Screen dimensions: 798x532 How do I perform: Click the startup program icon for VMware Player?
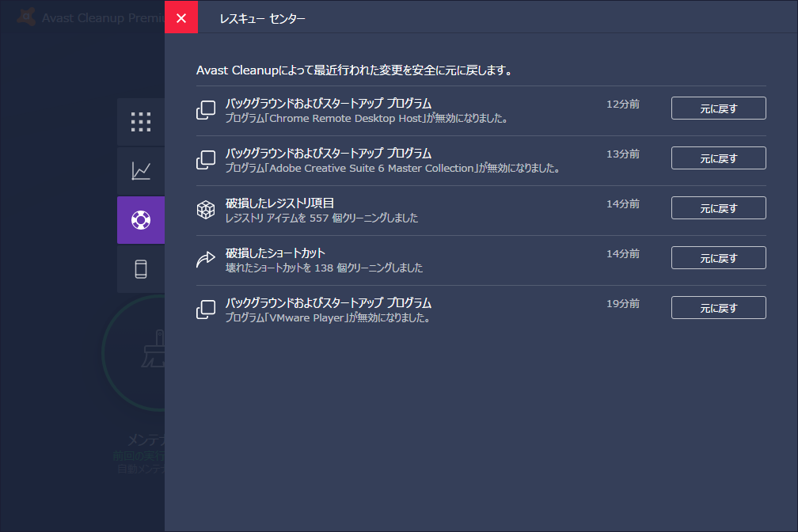(x=206, y=310)
